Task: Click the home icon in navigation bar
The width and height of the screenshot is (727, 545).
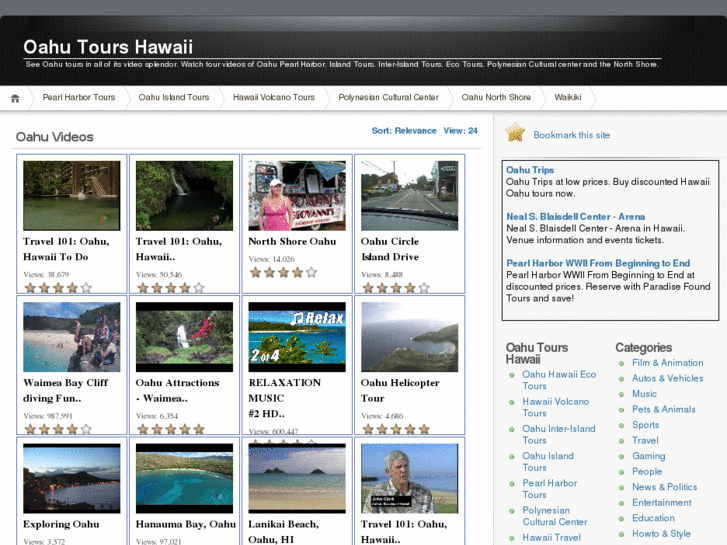Action: (x=15, y=98)
